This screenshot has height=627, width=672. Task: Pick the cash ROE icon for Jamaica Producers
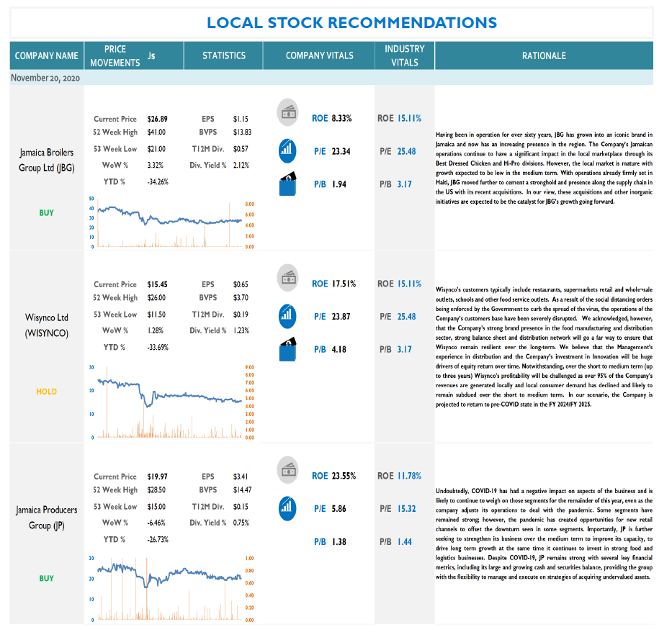[x=287, y=470]
